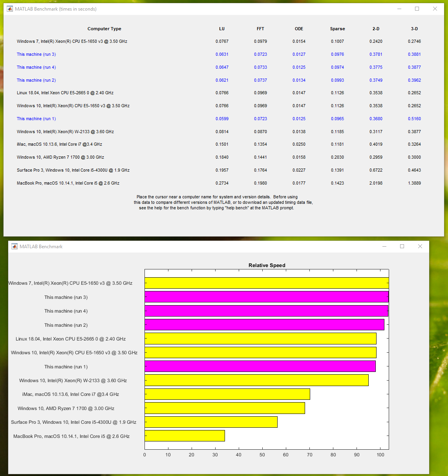Click ODE value 0.0154

pos(299,41)
